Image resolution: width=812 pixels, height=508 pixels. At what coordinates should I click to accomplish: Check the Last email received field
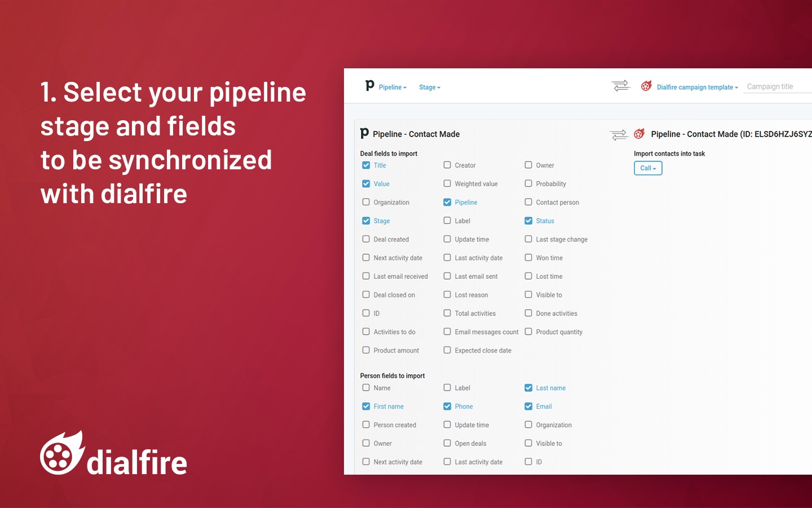(366, 277)
